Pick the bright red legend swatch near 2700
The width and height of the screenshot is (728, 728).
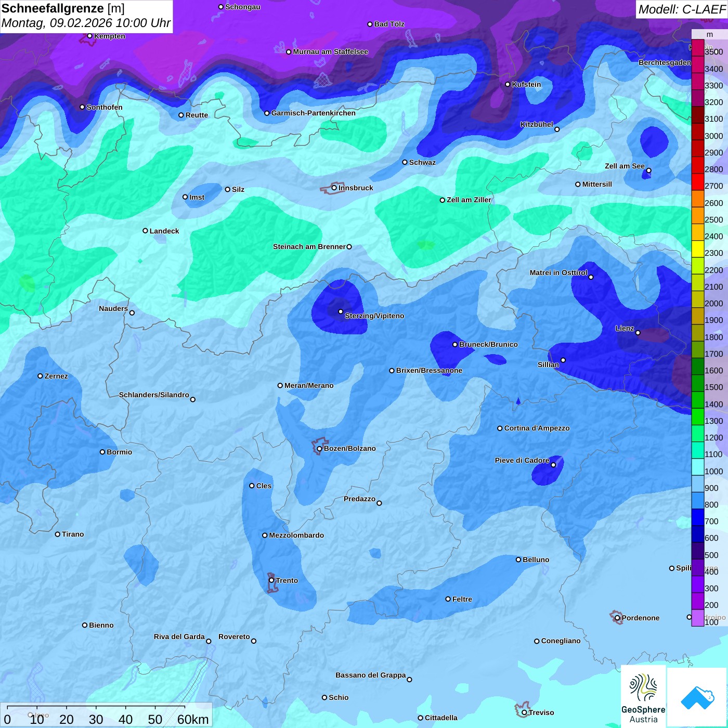coord(698,182)
